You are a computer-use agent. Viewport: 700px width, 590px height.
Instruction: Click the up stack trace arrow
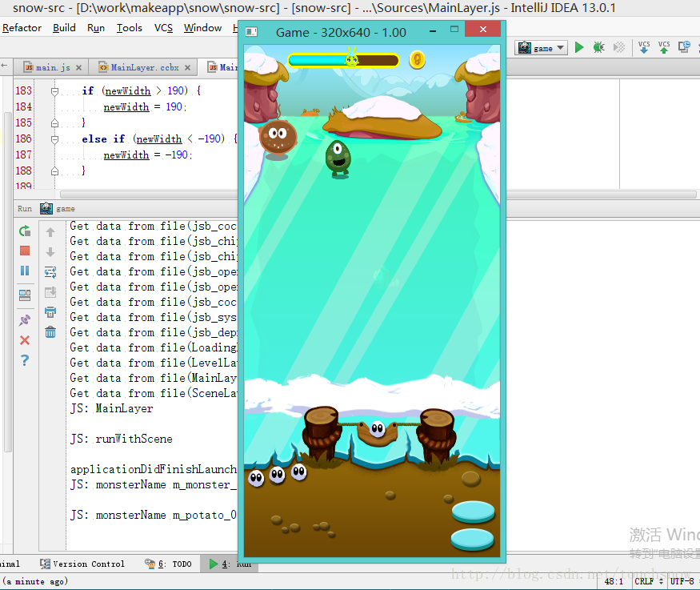[50, 232]
